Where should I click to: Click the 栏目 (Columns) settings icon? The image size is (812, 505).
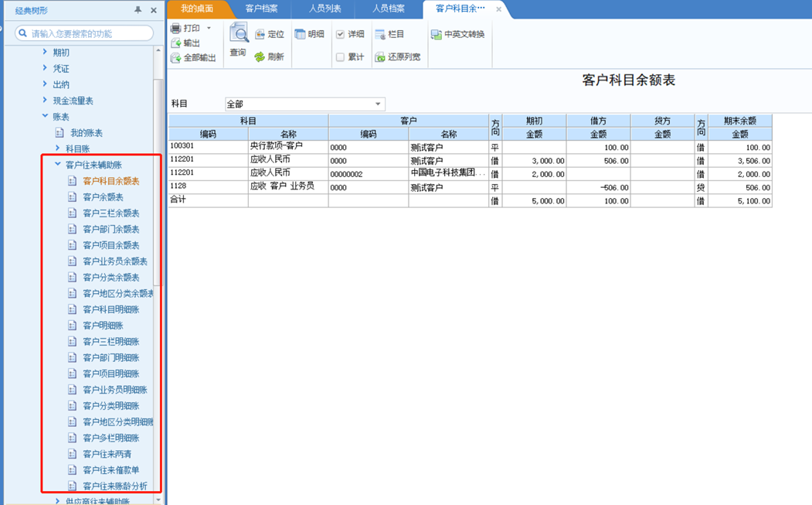tap(380, 35)
